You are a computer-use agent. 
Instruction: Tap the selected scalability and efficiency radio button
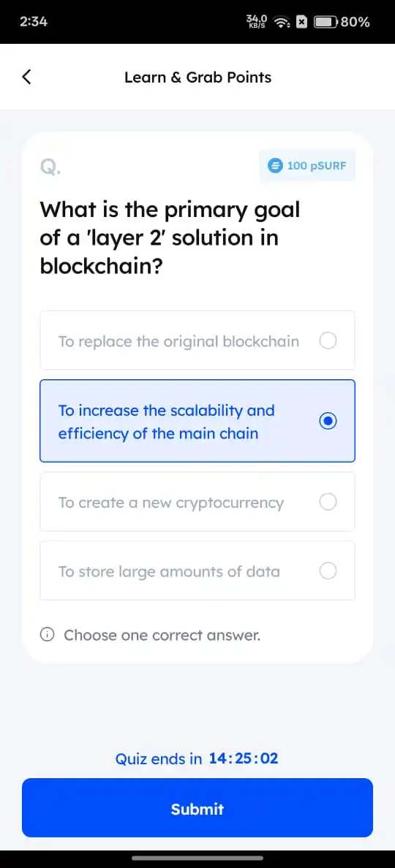coord(328,422)
